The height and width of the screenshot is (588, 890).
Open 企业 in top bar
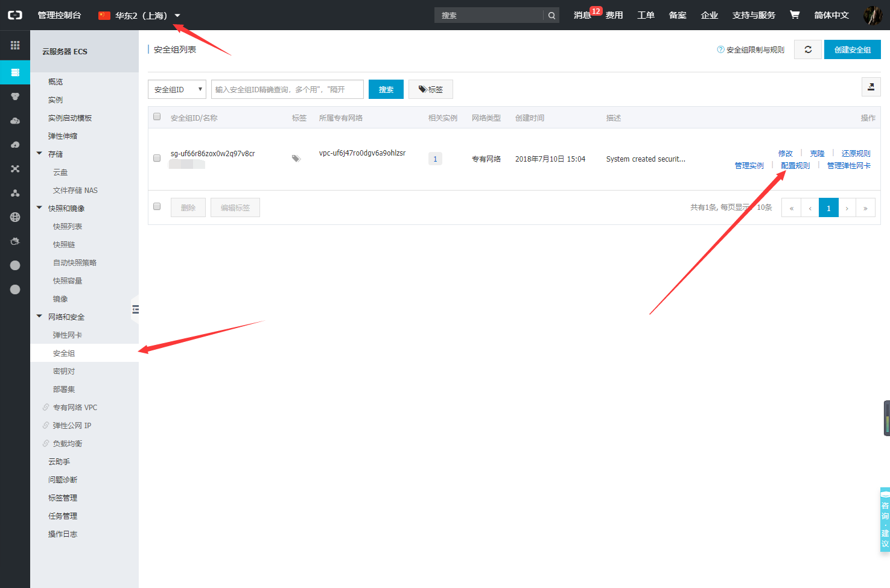pyautogui.click(x=709, y=15)
